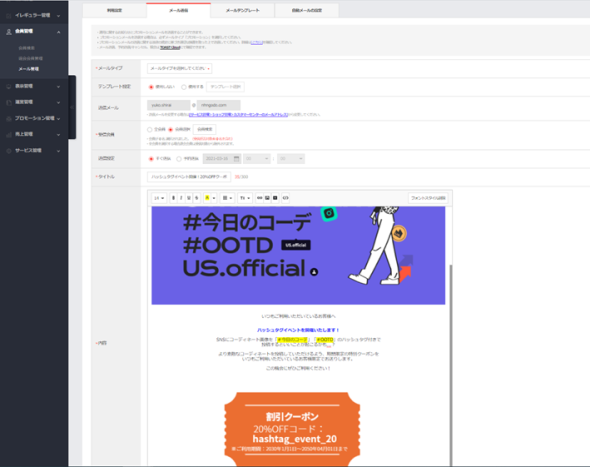The image size is (590, 467).
Task: Open the 会員検索 sidebar submenu item
Action: 26,48
